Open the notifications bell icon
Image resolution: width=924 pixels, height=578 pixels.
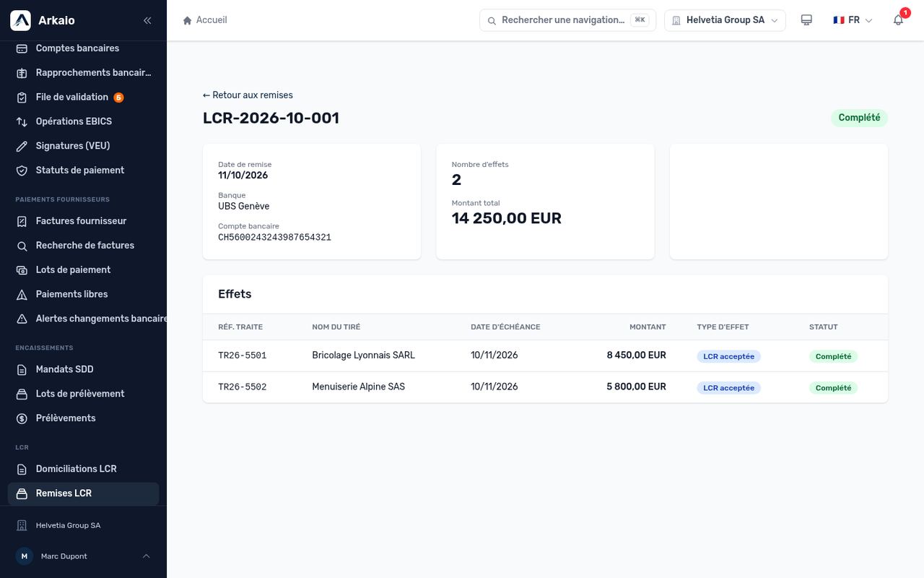pyautogui.click(x=898, y=20)
